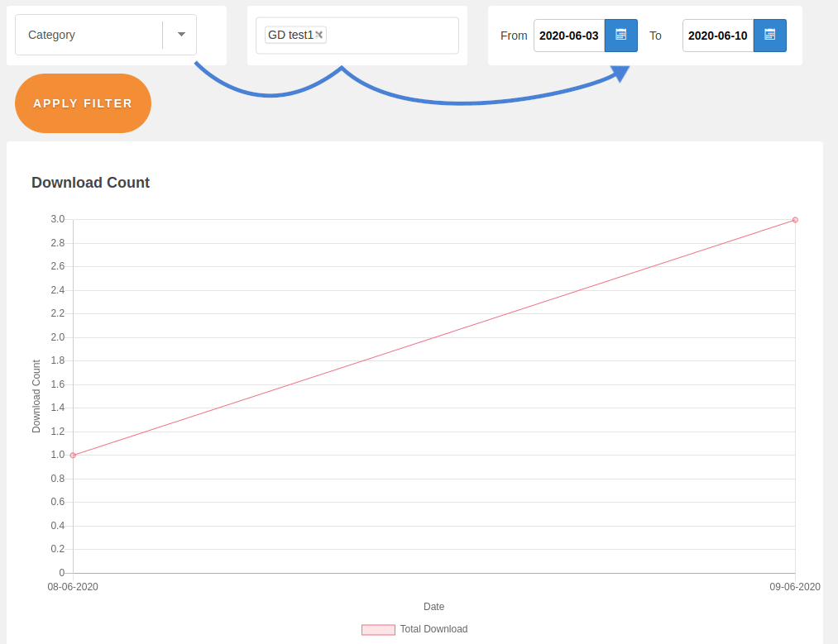Click the Date x-axis title
This screenshot has width=838, height=644.
[x=433, y=607]
